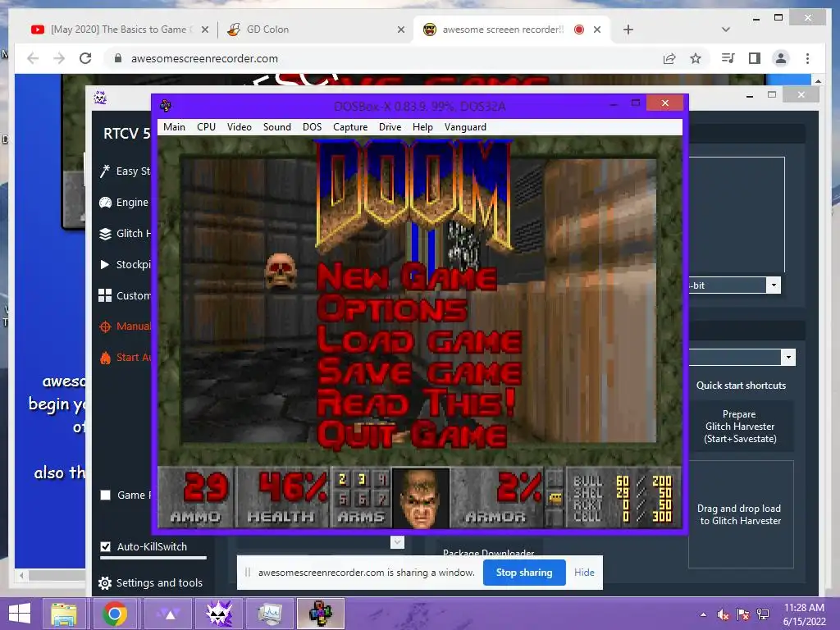Open File Explorer from the taskbar
This screenshot has height=630, width=840.
64,614
